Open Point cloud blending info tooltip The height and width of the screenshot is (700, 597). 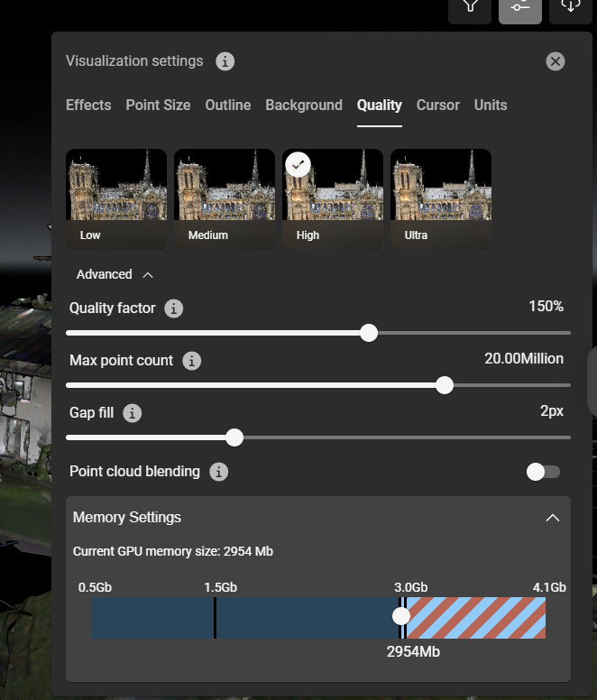(218, 472)
